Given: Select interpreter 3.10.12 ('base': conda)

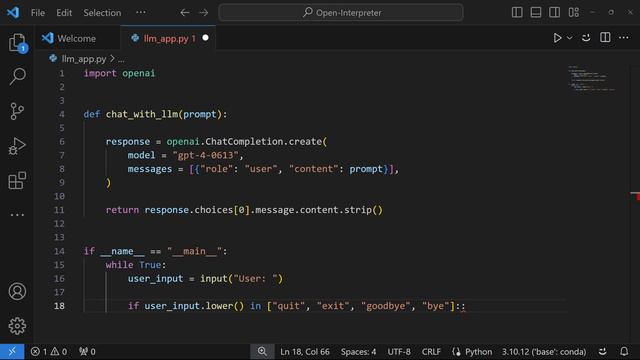Looking at the screenshot, I should (544, 351).
